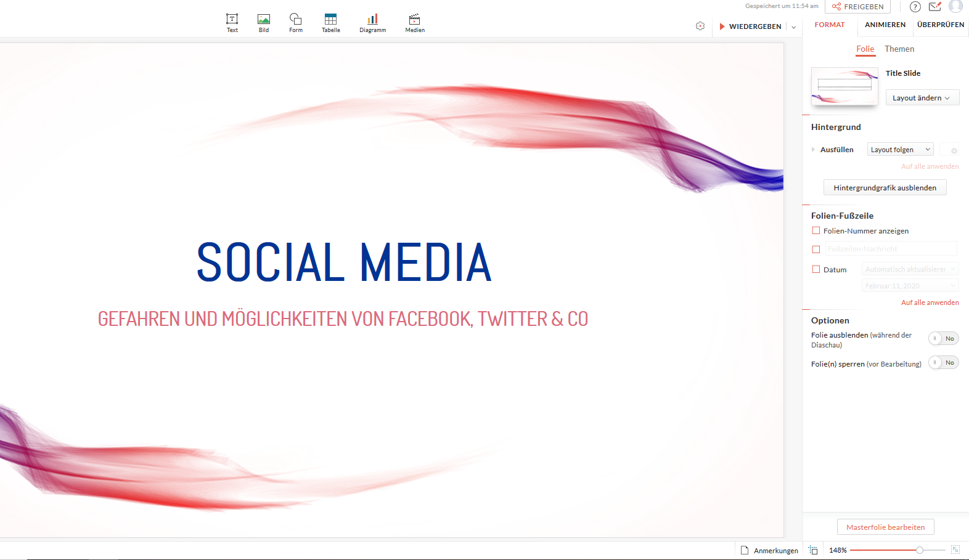Select the Gefahren und Möglichkeiten subtitle

(x=343, y=319)
